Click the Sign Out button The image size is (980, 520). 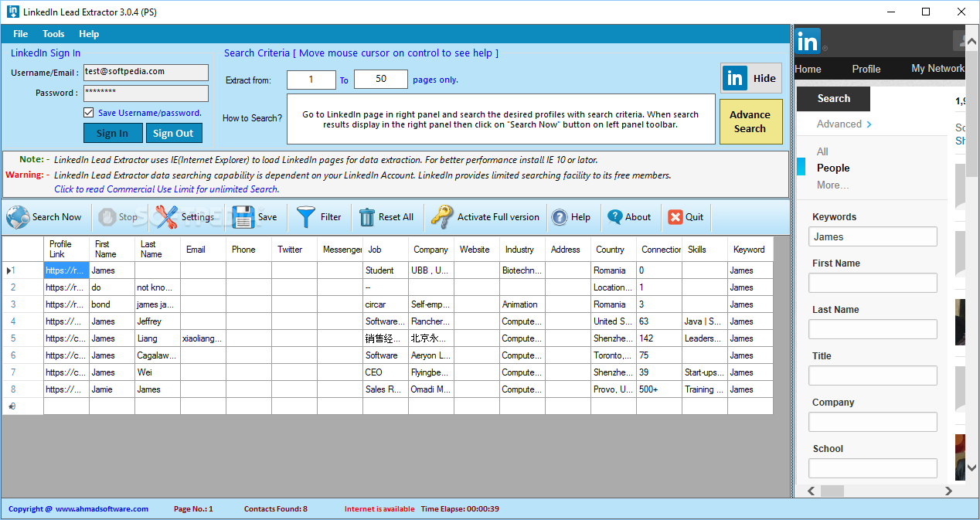(x=173, y=133)
